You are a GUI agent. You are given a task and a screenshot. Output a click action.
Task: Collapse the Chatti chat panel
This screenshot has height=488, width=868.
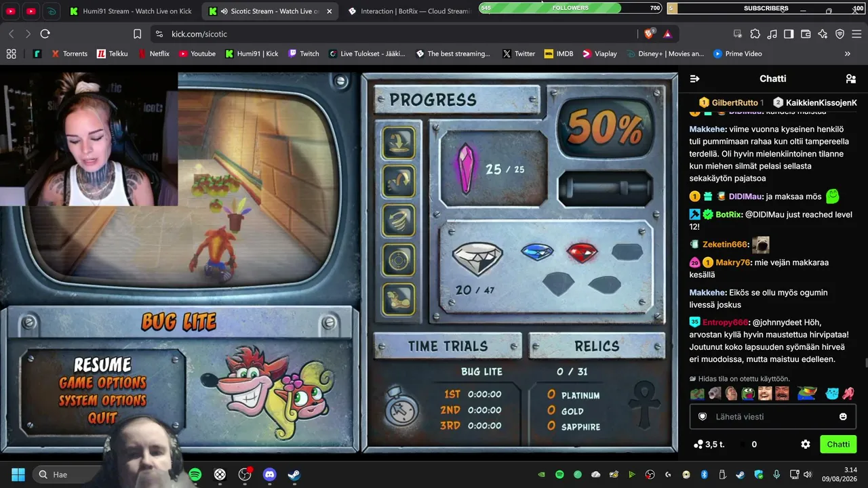(694, 79)
